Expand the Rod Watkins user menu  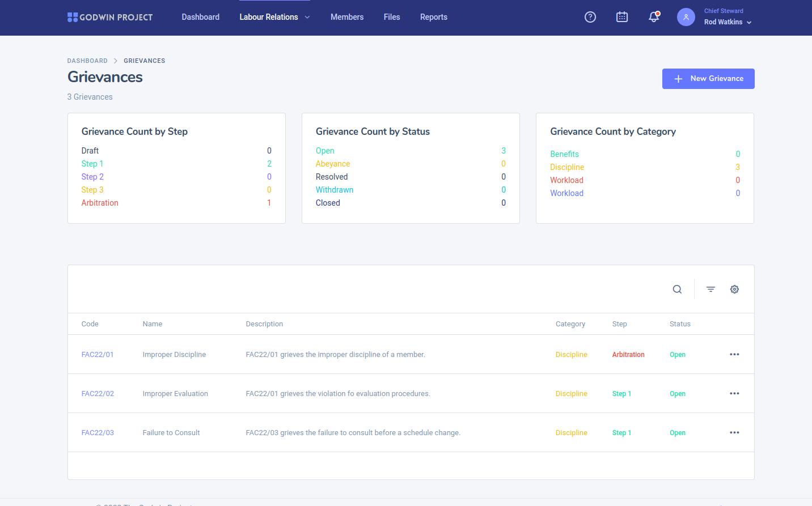click(728, 22)
